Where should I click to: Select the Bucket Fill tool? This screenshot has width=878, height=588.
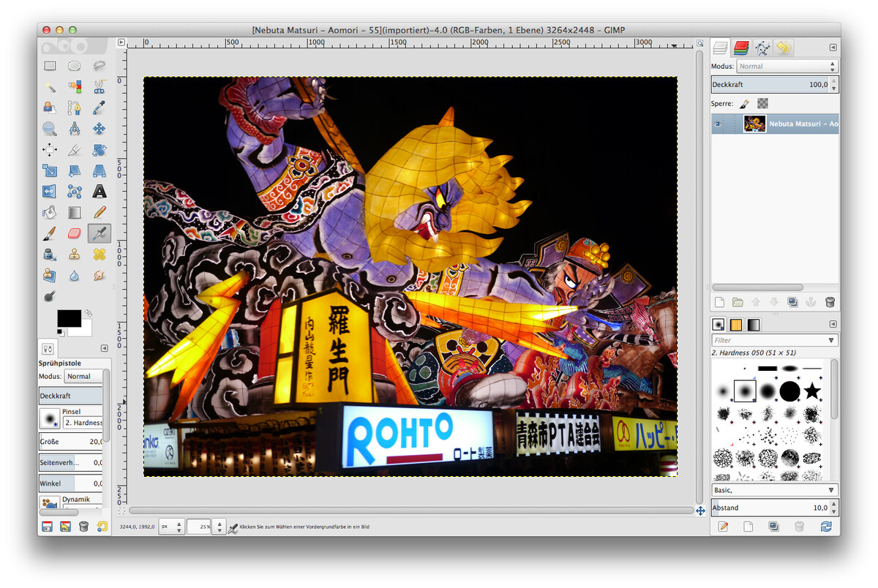(50, 212)
